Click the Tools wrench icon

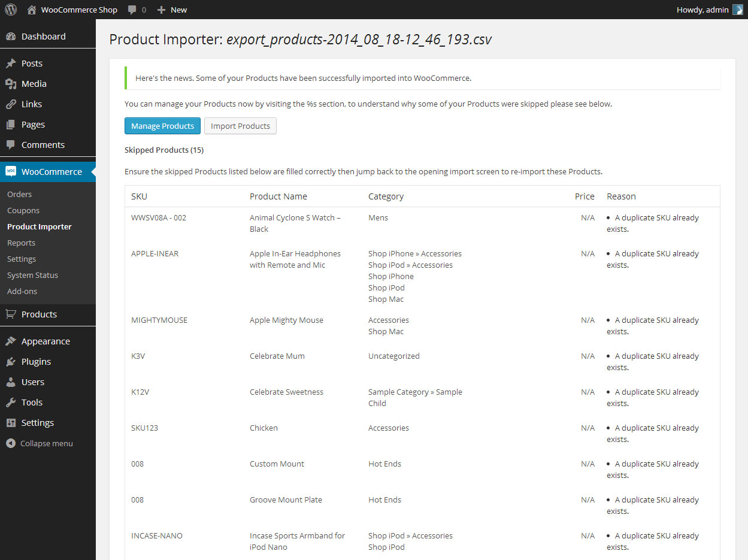pos(11,402)
